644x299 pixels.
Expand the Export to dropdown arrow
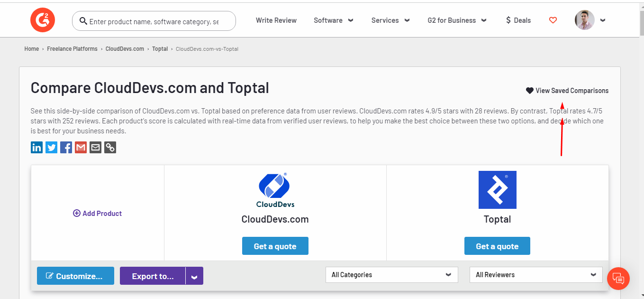(194, 276)
